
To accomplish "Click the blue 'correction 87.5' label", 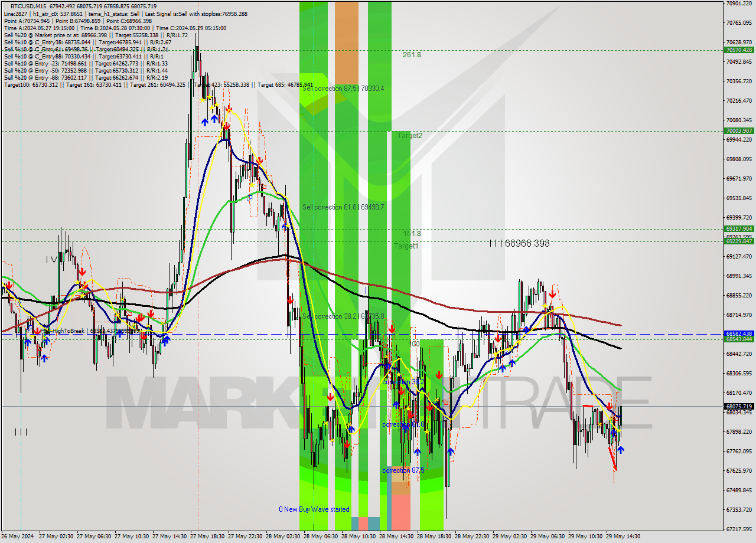I will (x=403, y=470).
